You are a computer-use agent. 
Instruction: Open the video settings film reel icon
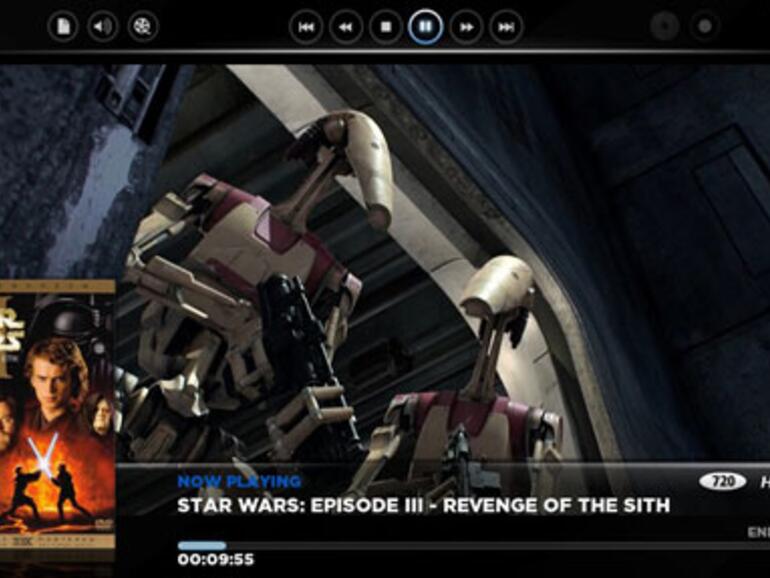143,26
